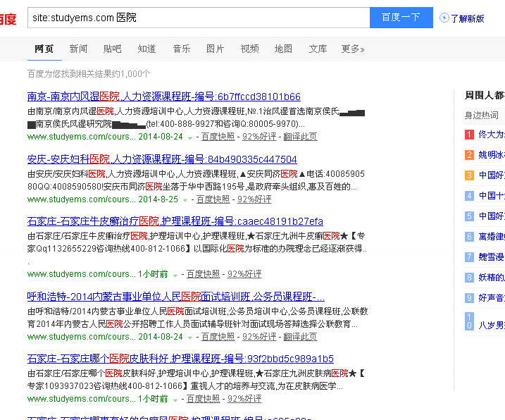Open 百度快照 for the 南京 result
Image resolution: width=505 pixels, height=420 pixels.
coord(218,137)
